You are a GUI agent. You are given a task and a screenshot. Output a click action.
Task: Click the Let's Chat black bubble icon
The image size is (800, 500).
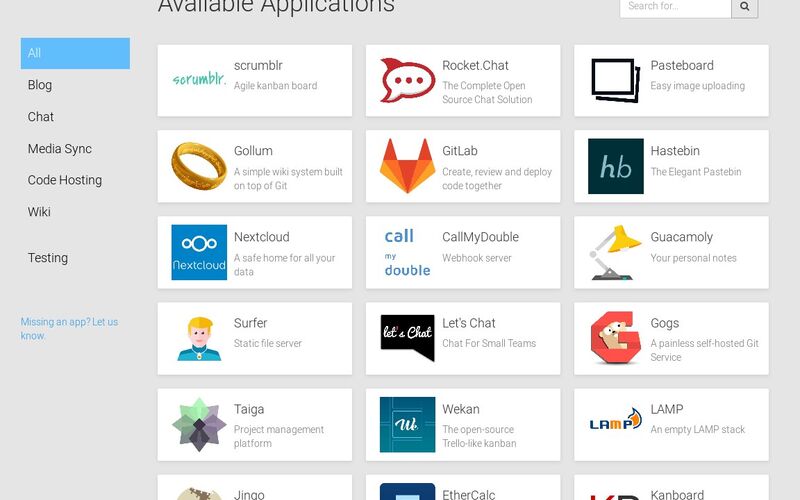tap(407, 338)
